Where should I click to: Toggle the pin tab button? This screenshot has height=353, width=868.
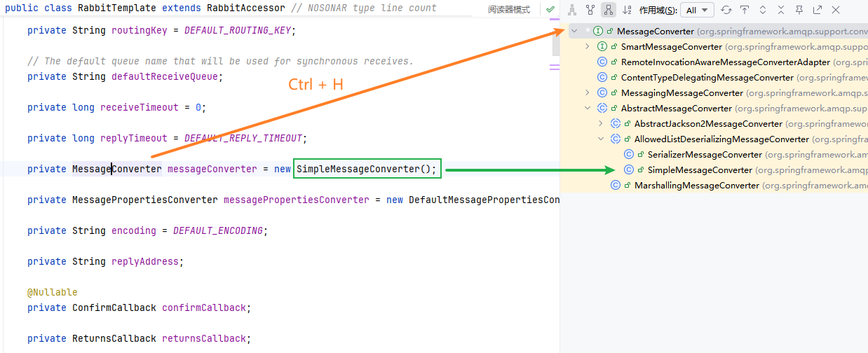point(799,10)
